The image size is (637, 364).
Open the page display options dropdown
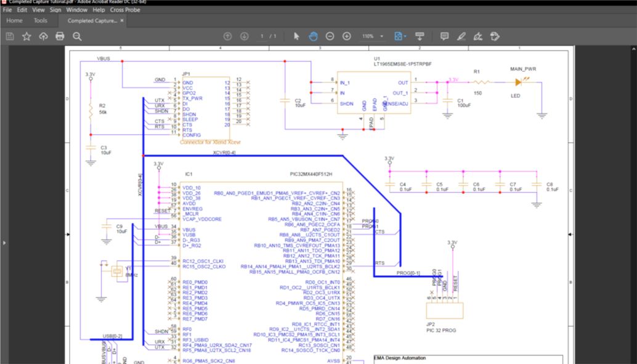400,36
